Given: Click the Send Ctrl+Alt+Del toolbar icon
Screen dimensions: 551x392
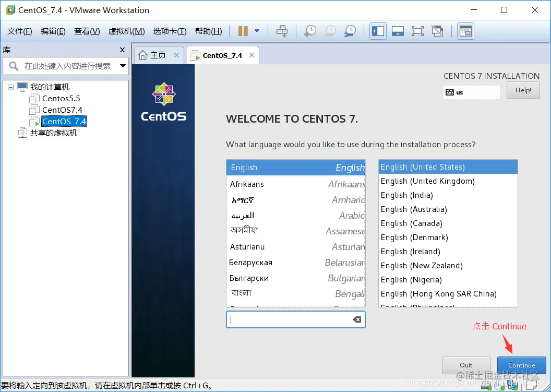Looking at the screenshot, I should point(282,31).
